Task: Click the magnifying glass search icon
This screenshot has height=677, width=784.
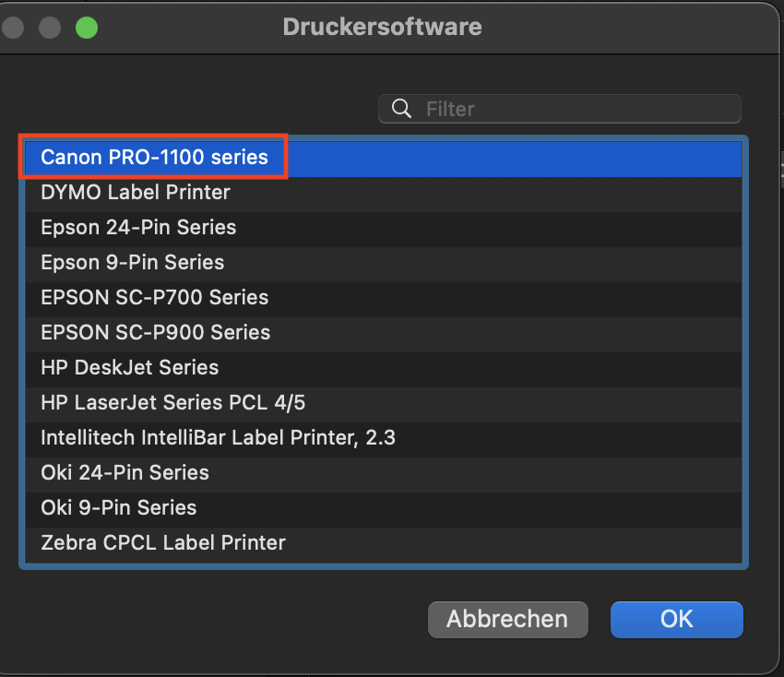Action: click(401, 109)
